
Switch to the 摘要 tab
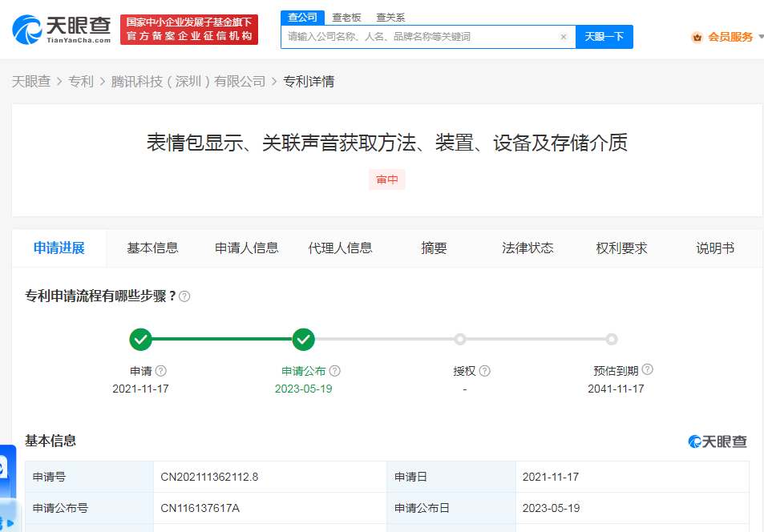coord(435,248)
